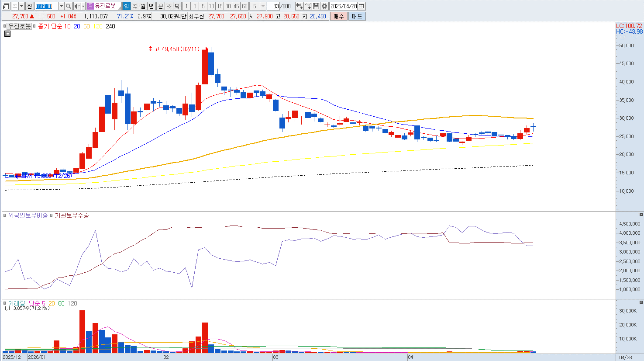Click the marker before 거래량 legend
The image size is (644, 361).
click(5, 303)
